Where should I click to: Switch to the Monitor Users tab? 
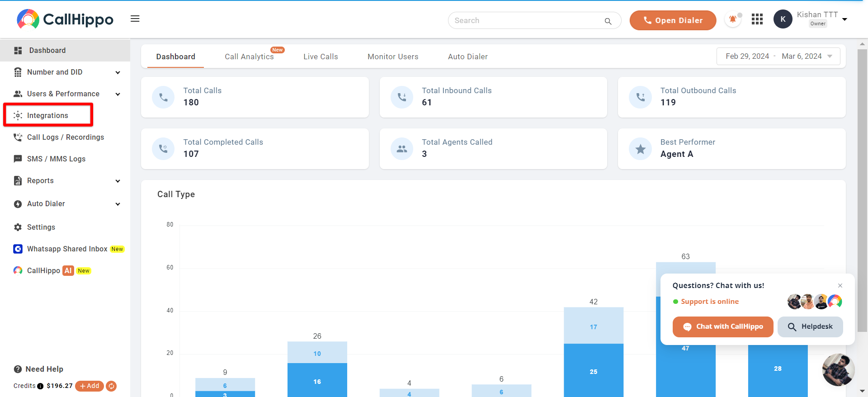click(x=393, y=57)
